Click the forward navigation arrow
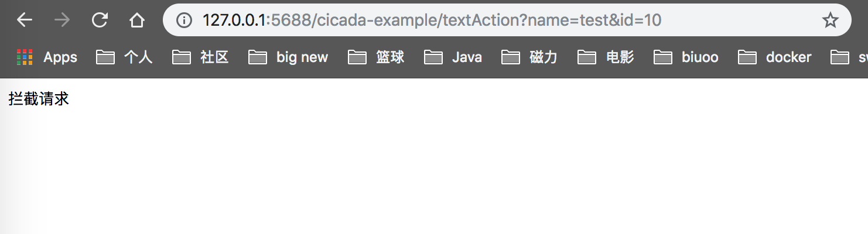 (x=61, y=20)
